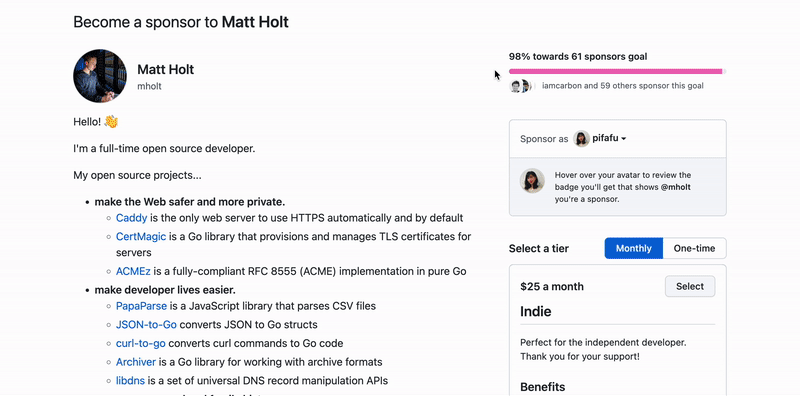800x396 pixels.
Task: Switch billing to Monthly
Action: pyautogui.click(x=634, y=249)
